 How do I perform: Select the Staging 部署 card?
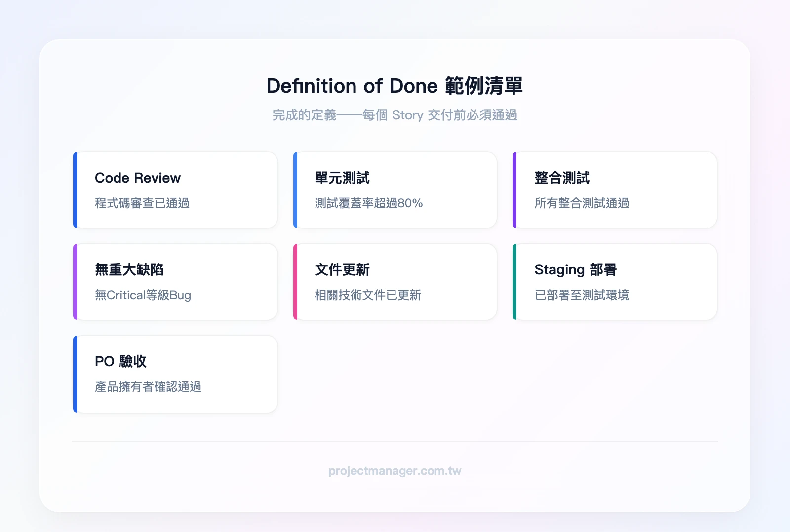point(615,281)
